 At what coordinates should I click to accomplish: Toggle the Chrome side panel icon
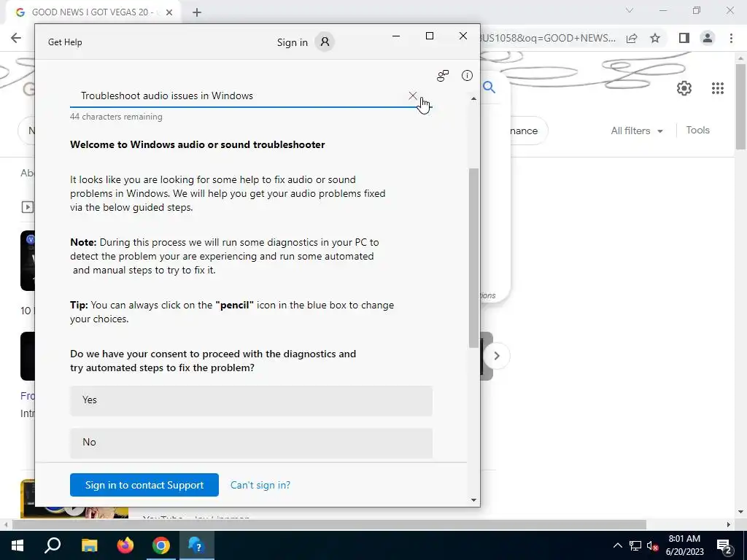click(684, 38)
